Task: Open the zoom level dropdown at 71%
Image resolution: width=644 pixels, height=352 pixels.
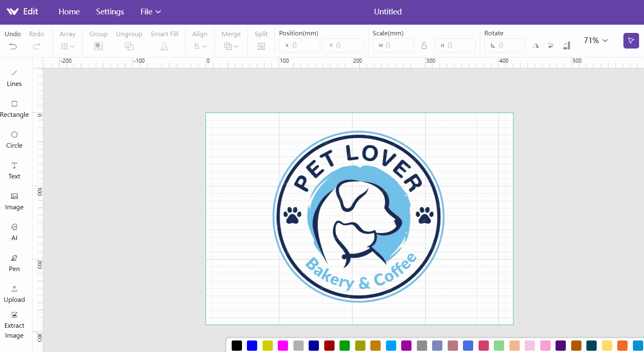Action: click(595, 41)
